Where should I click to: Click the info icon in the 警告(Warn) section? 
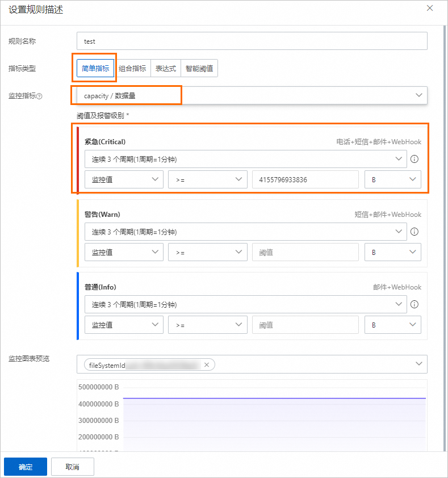tap(414, 232)
